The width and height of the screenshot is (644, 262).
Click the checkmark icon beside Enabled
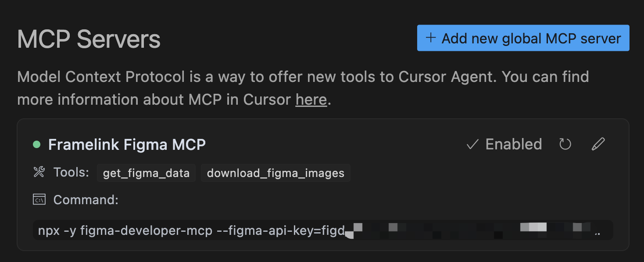472,144
